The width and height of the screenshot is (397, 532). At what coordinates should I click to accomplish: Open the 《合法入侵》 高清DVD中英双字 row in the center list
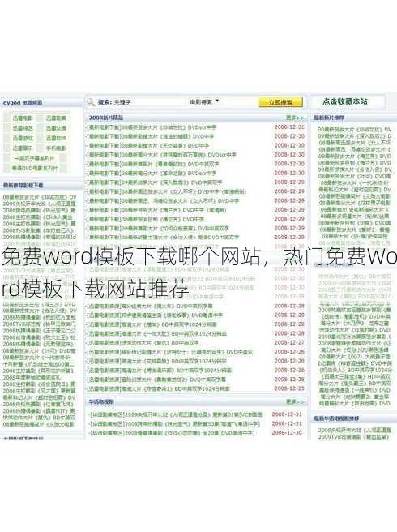163,237
